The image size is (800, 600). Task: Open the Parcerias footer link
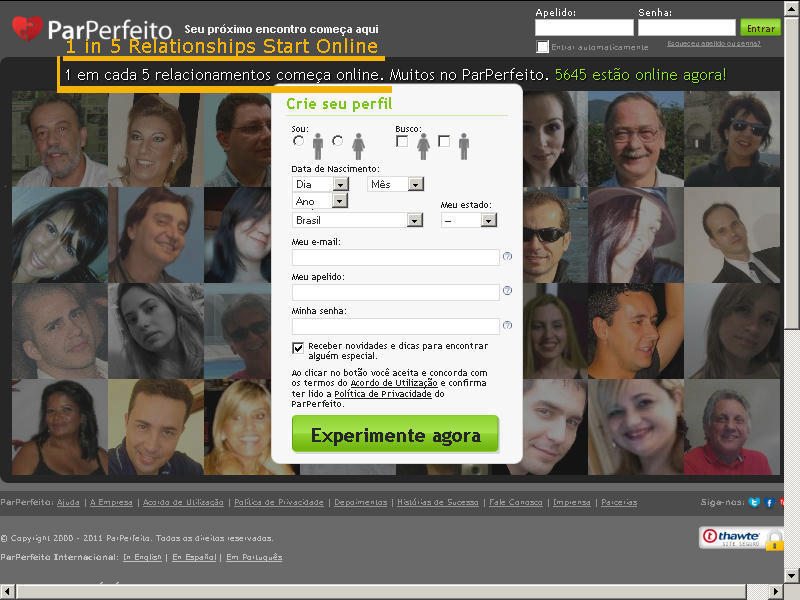[x=619, y=503]
